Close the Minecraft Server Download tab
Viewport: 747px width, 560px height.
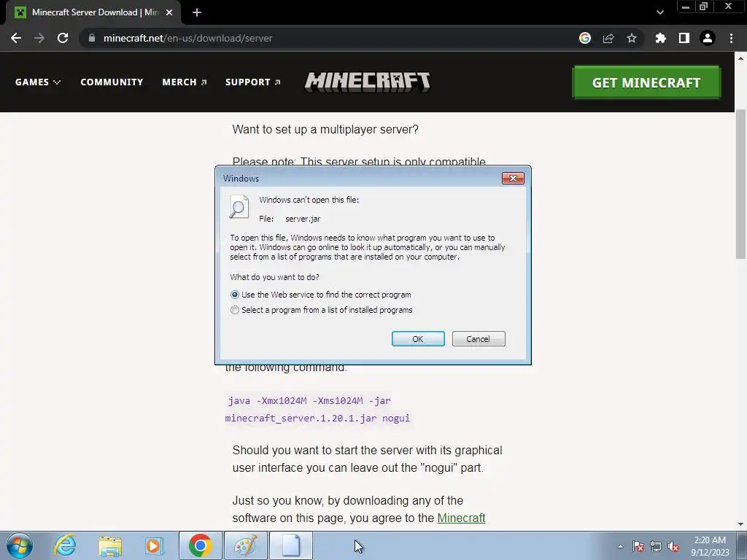[x=169, y=12]
